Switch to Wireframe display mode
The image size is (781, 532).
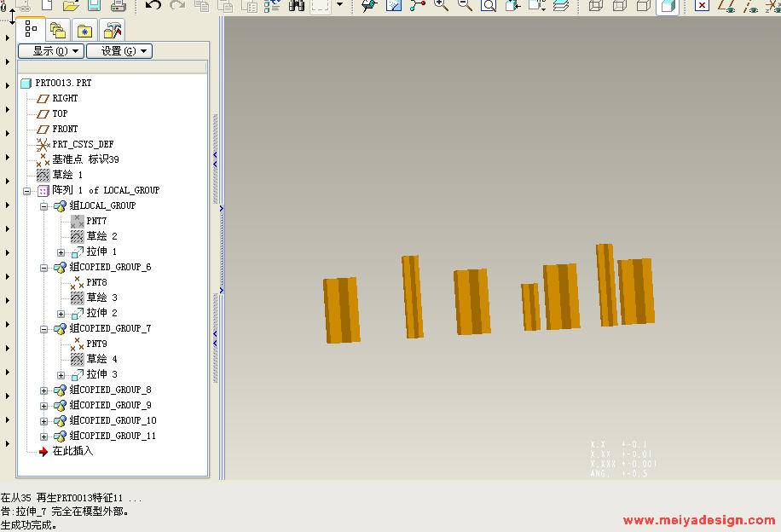click(596, 6)
